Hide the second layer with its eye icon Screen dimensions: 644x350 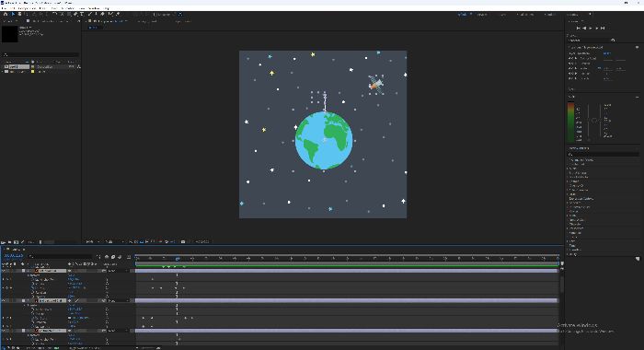pyautogui.click(x=4, y=300)
